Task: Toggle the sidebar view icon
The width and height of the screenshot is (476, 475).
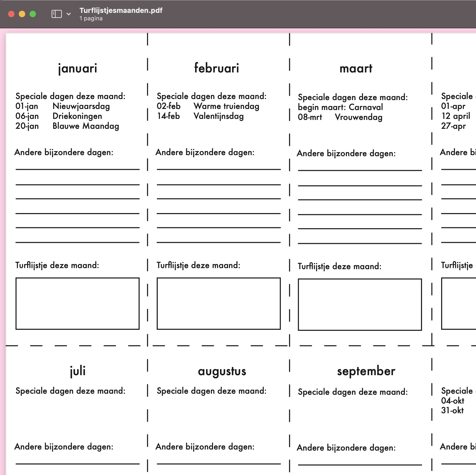Action: (56, 14)
